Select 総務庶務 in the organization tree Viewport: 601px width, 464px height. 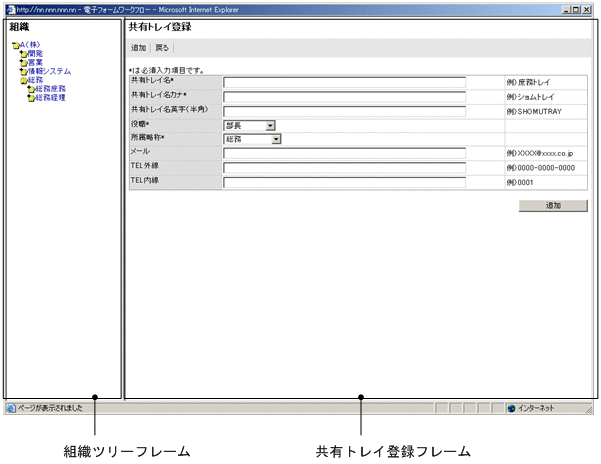coord(51,89)
